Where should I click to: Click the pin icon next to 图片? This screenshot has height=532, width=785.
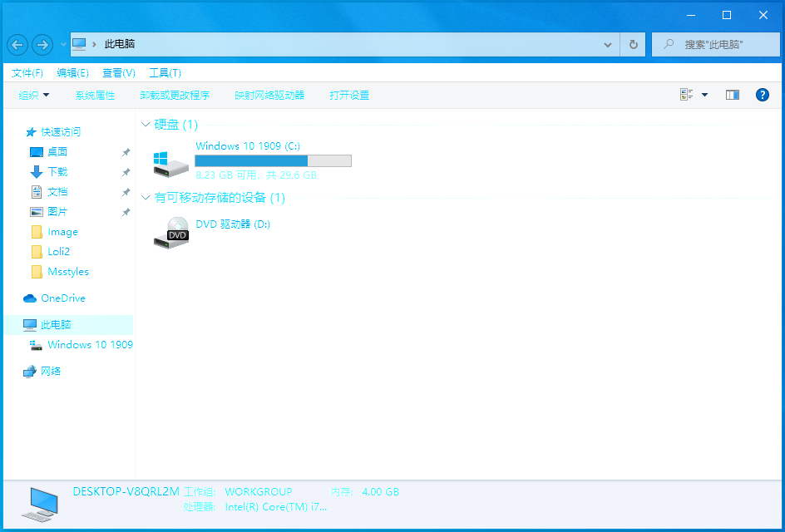coord(126,212)
